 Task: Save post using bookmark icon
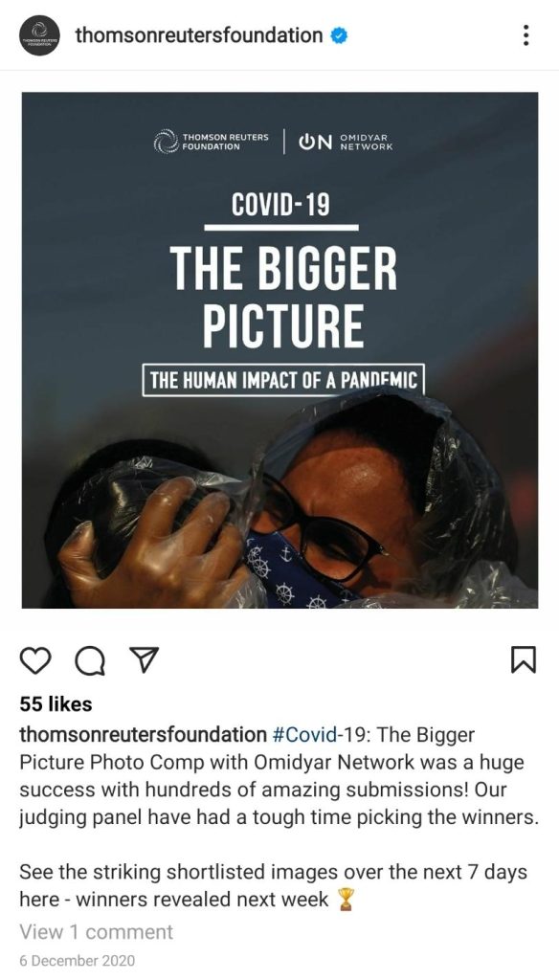click(x=524, y=660)
